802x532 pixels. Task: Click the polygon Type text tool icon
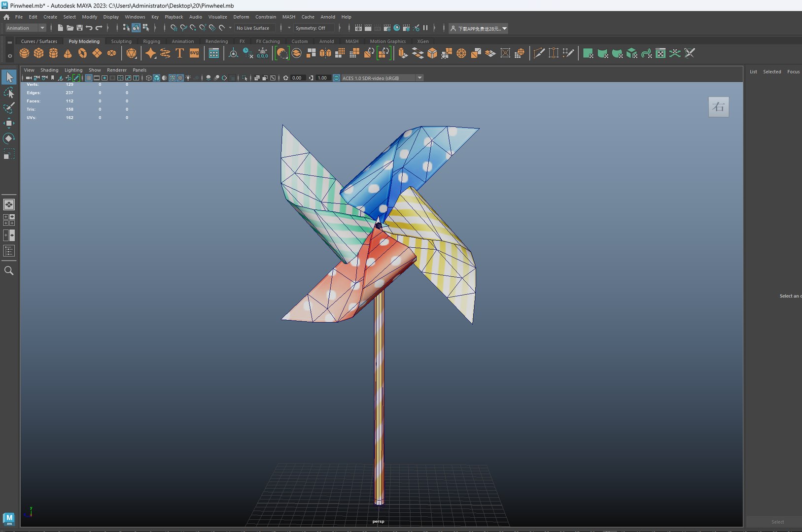point(180,53)
